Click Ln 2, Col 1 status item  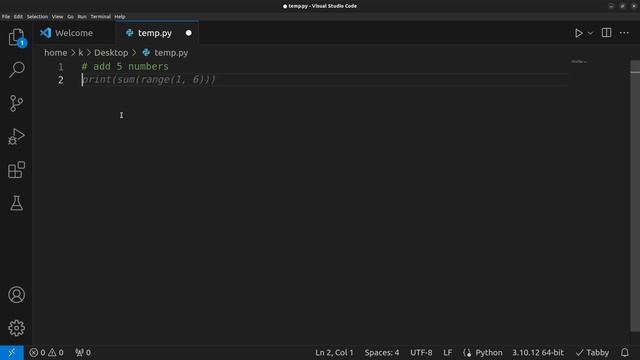pyautogui.click(x=334, y=352)
